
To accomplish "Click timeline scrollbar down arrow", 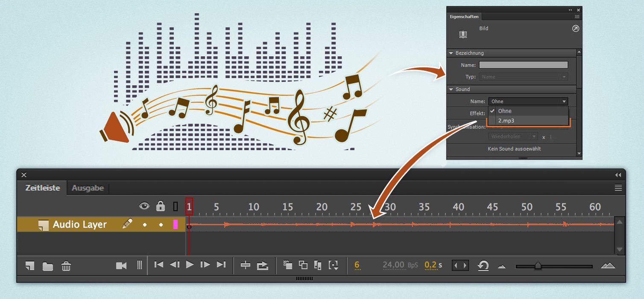I will [x=620, y=250].
